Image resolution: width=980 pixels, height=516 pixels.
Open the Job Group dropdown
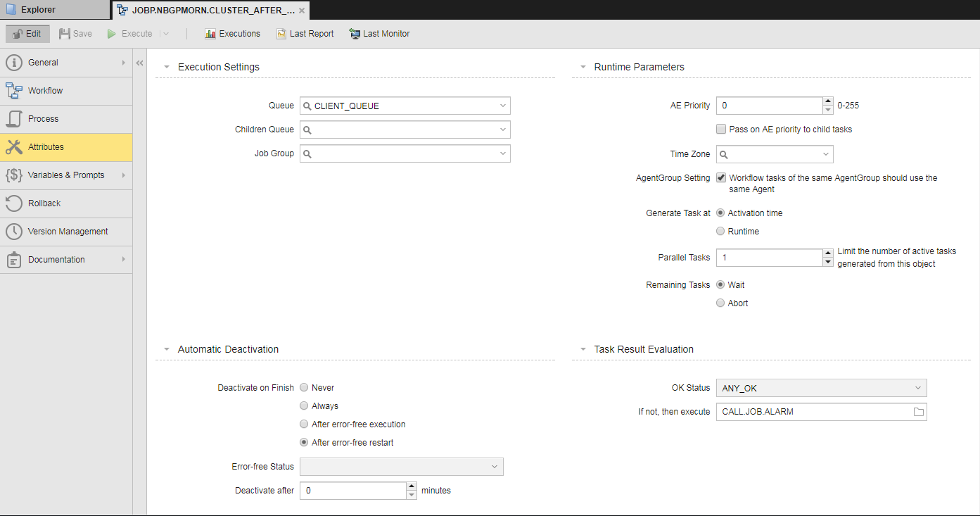click(503, 153)
